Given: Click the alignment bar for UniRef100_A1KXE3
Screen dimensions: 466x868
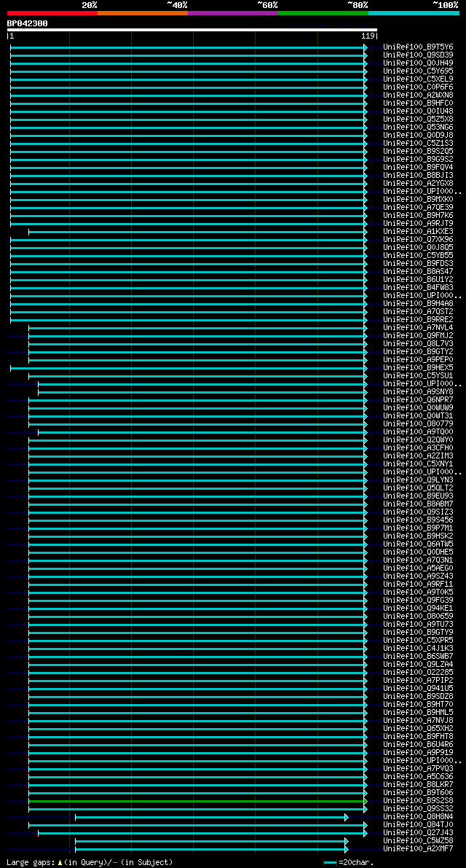Looking at the screenshot, I should coord(198,231).
